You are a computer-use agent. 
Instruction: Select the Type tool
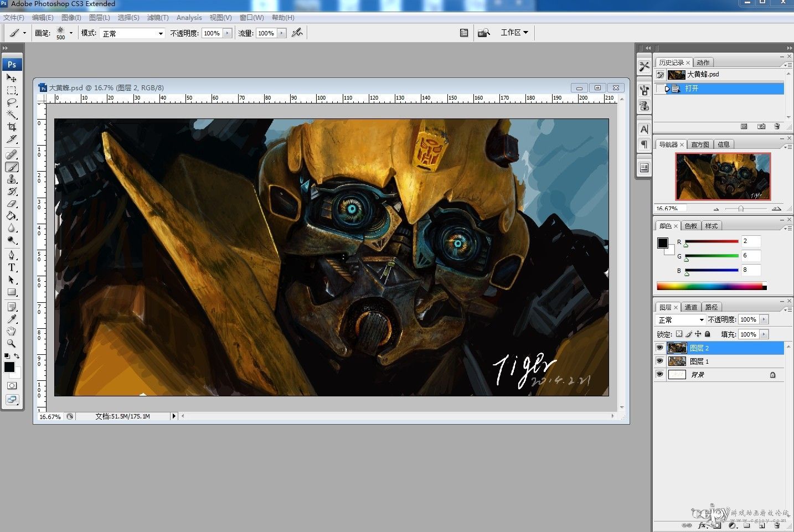coord(12,267)
